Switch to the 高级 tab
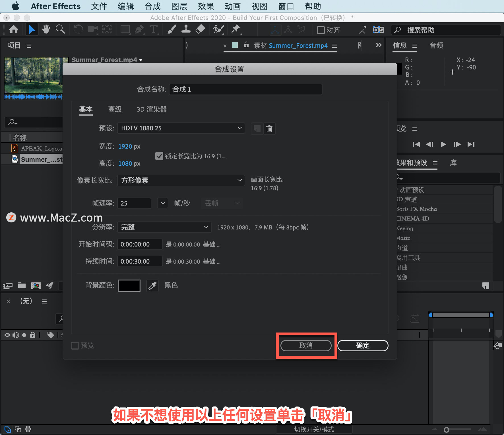The image size is (504, 435). coord(115,109)
